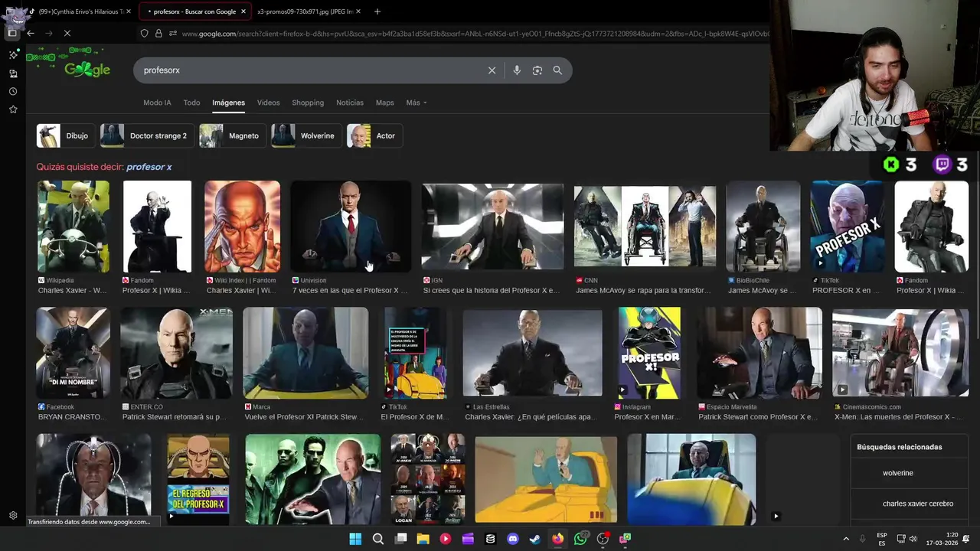Screen dimensions: 980x551
Task: Open Windows taskbar search
Action: pyautogui.click(x=378, y=539)
